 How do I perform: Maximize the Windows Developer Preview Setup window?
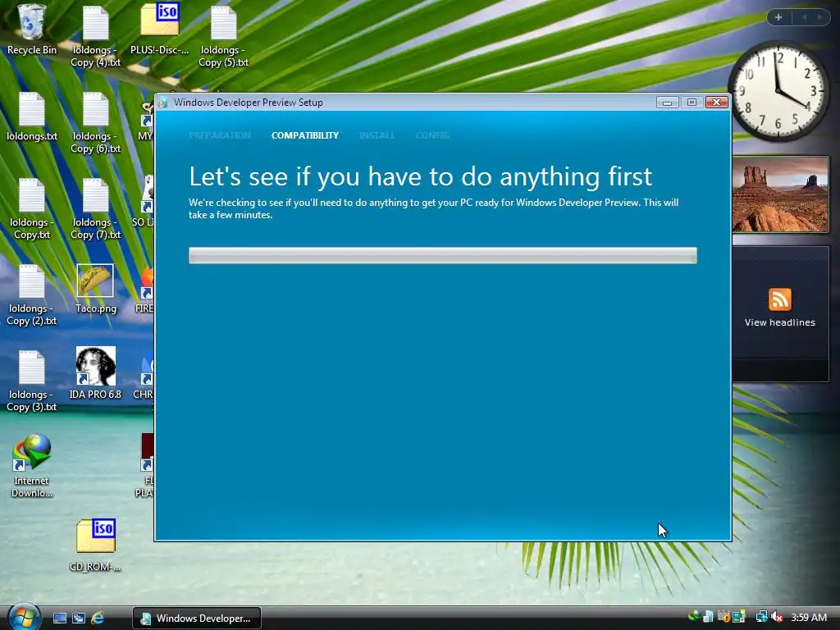click(x=692, y=103)
